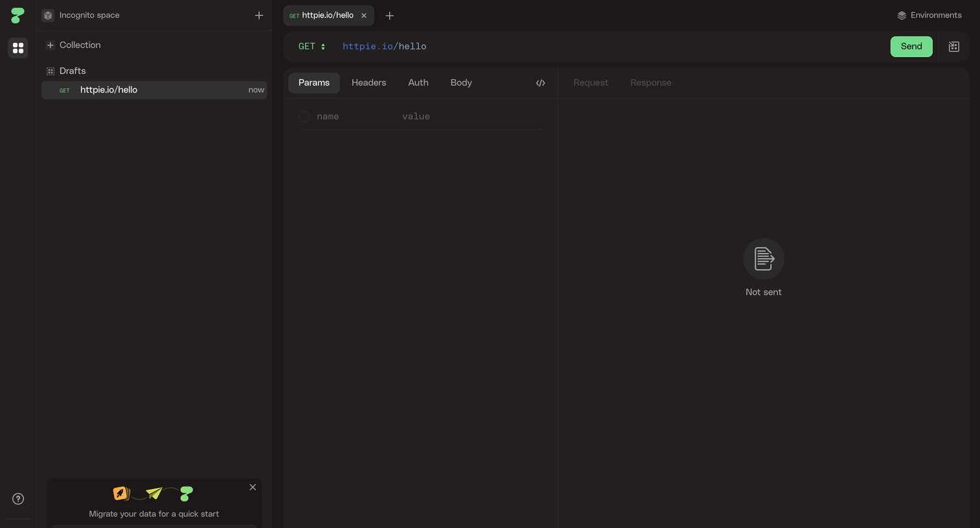Screen dimensions: 980x528
Task: Click the param name field
Action: pyautogui.click(x=355, y=117)
